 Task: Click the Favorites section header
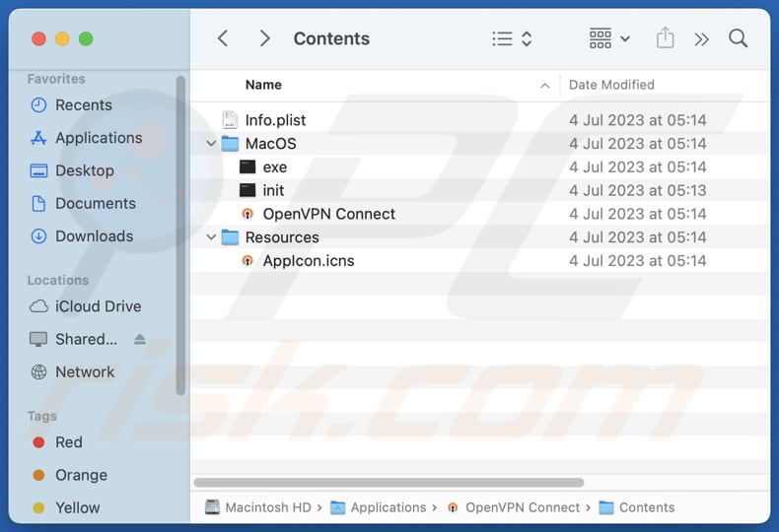tap(56, 79)
